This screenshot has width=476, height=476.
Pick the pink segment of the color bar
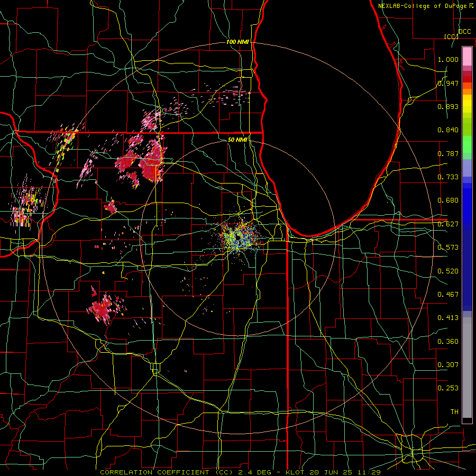pyautogui.click(x=467, y=57)
